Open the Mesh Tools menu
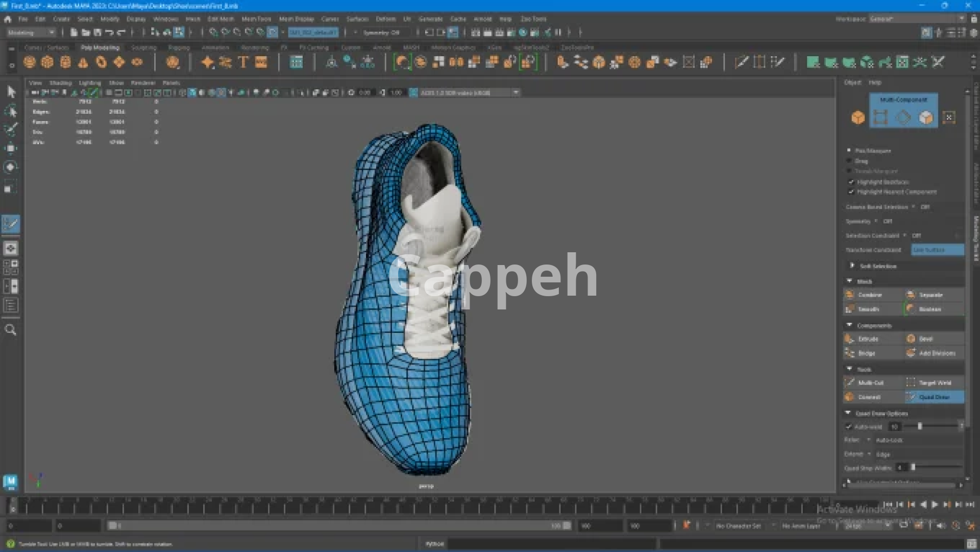 pyautogui.click(x=256, y=19)
